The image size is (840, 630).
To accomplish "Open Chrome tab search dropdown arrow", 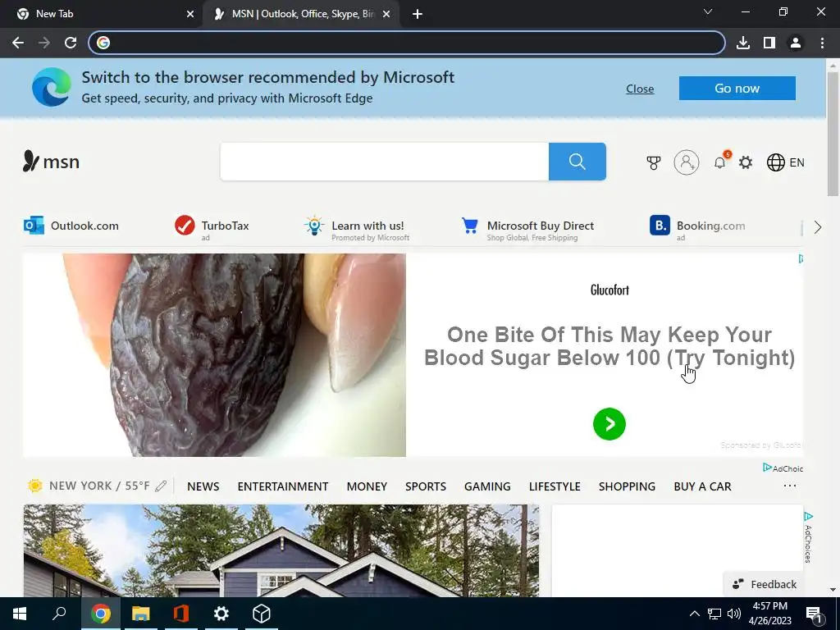I will [x=708, y=12].
